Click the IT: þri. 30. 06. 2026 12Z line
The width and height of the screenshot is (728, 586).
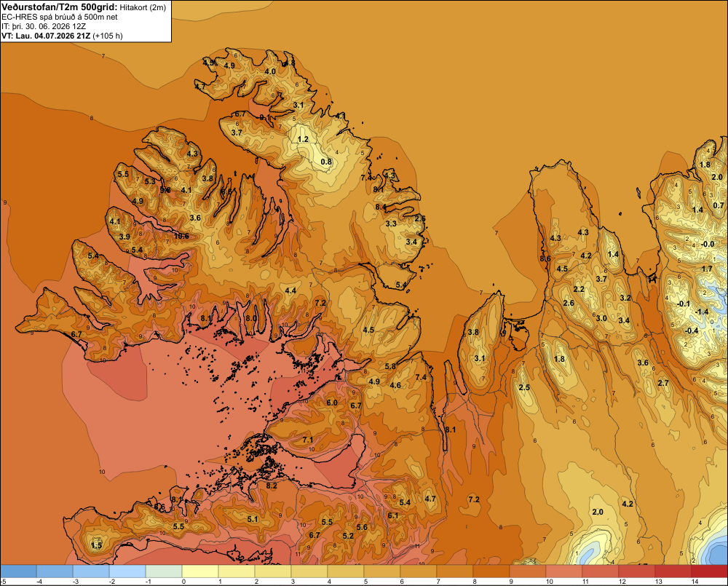point(44,26)
